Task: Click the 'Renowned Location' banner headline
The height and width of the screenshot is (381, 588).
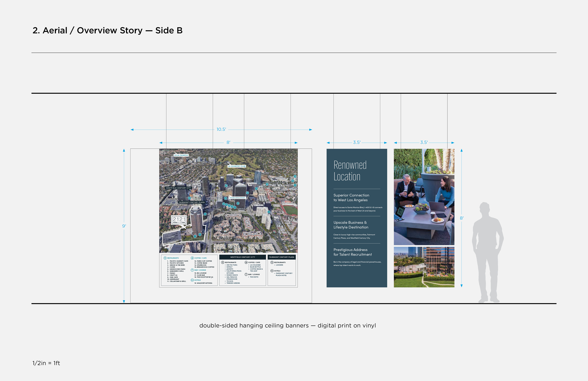Action: (x=350, y=171)
